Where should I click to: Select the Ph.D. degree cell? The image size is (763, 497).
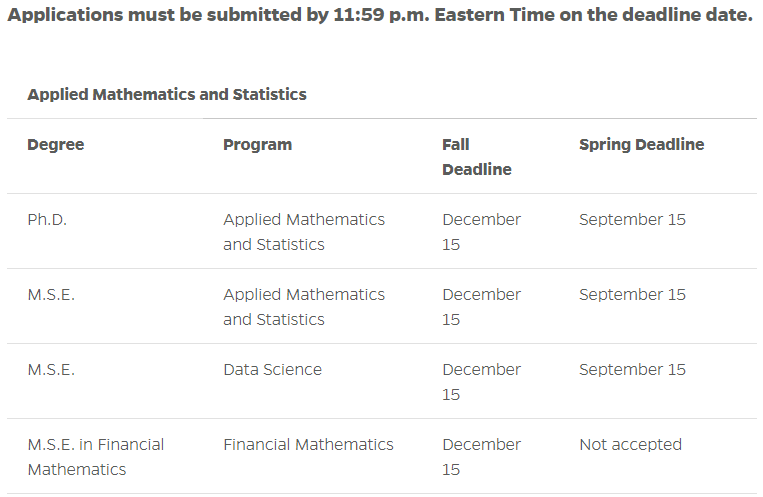coord(47,220)
